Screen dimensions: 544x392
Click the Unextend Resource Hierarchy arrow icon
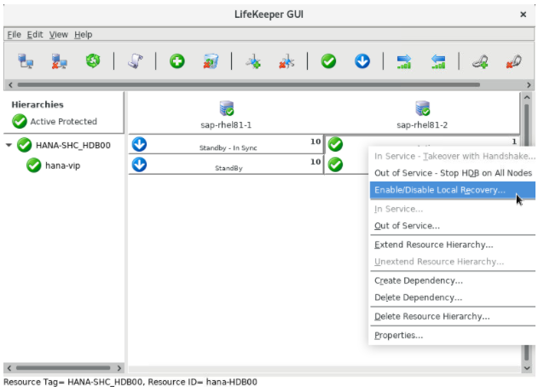(x=437, y=61)
